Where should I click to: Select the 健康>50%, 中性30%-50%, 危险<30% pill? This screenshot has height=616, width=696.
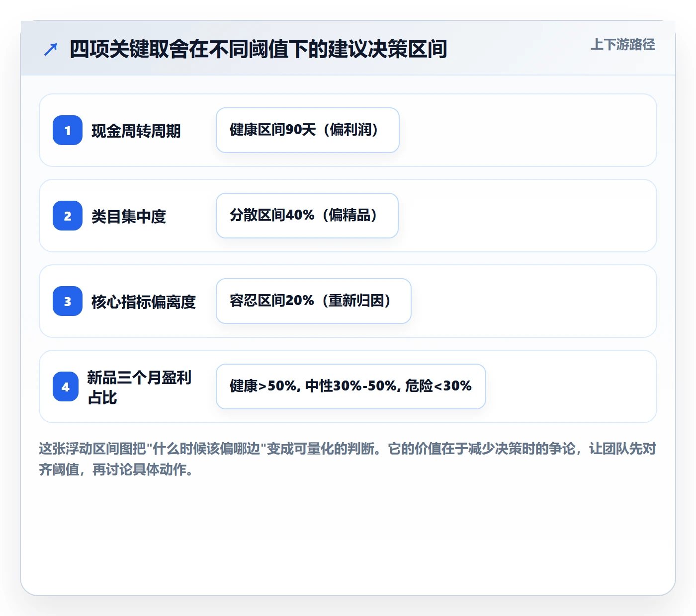point(351,386)
